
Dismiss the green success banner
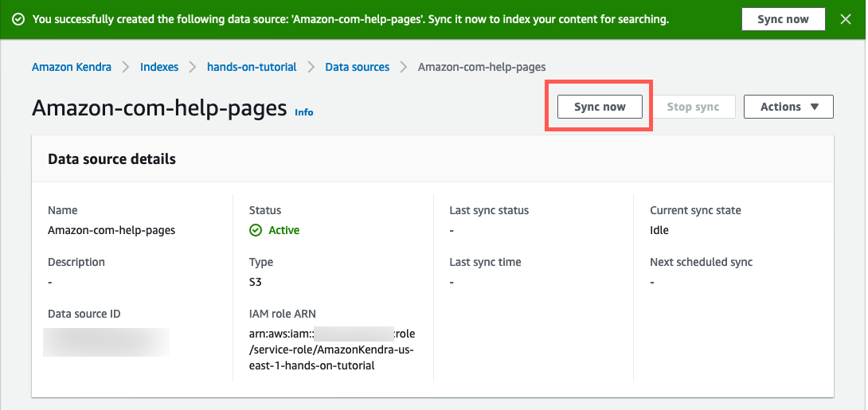846,19
